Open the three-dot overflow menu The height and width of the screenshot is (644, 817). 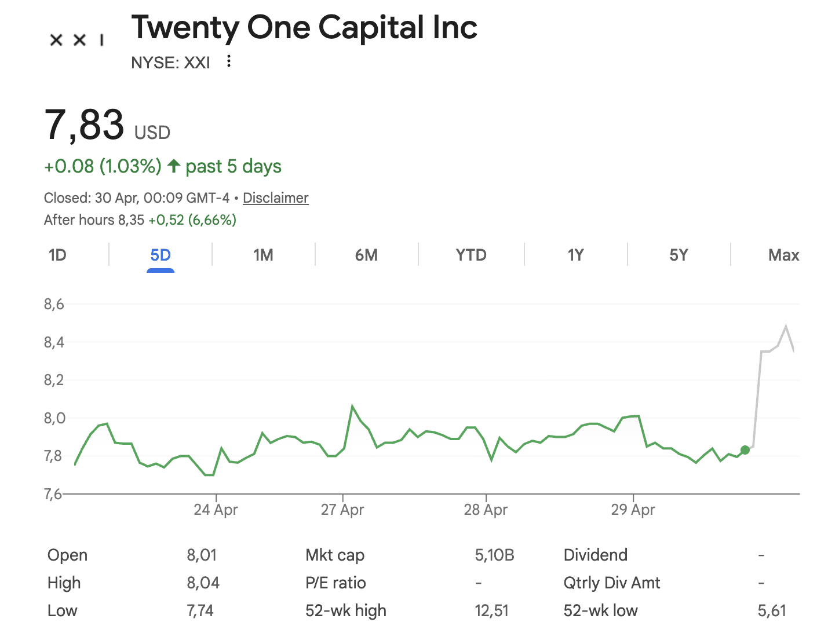[228, 61]
